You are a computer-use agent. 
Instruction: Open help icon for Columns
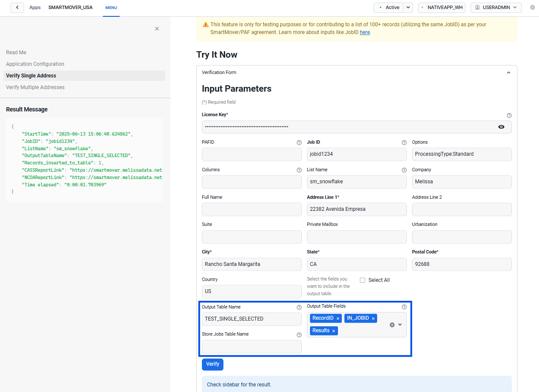coord(299,170)
